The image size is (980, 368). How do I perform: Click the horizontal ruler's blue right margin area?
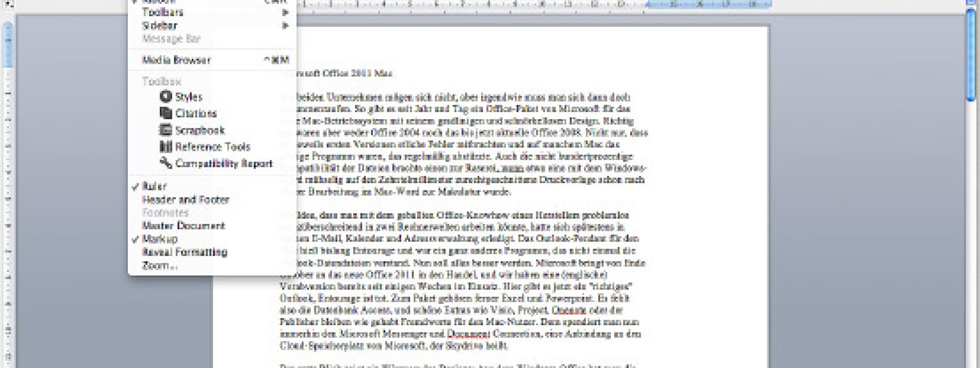[709, 4]
